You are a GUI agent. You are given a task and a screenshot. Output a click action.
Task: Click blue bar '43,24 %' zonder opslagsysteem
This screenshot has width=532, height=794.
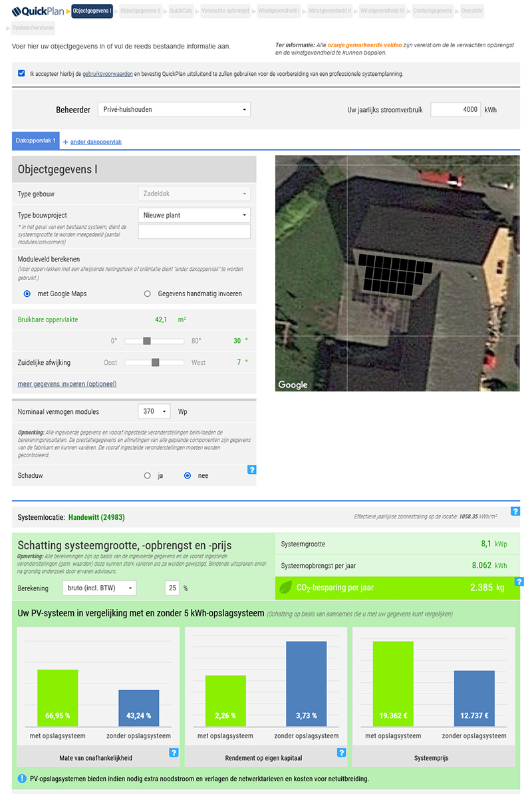(x=139, y=708)
